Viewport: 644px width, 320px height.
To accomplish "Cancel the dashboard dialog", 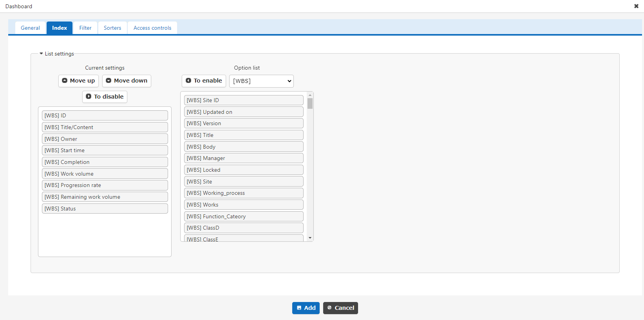I will pos(340,308).
